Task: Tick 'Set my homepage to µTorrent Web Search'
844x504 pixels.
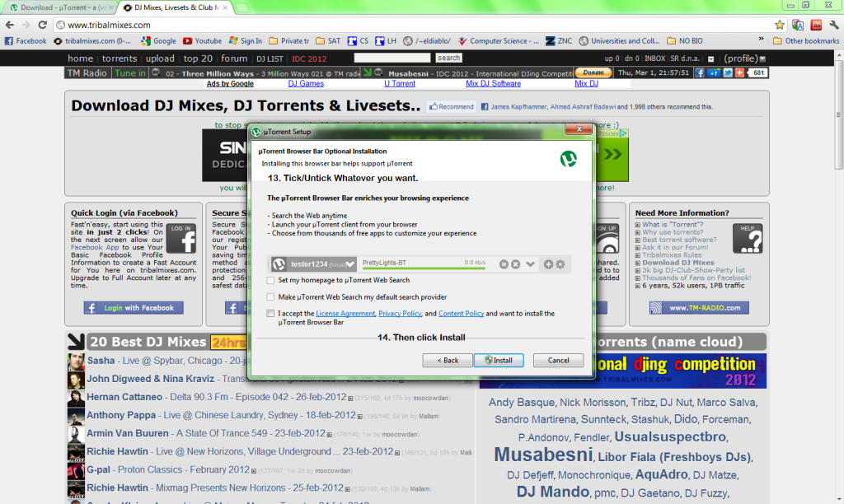Action: pos(271,281)
